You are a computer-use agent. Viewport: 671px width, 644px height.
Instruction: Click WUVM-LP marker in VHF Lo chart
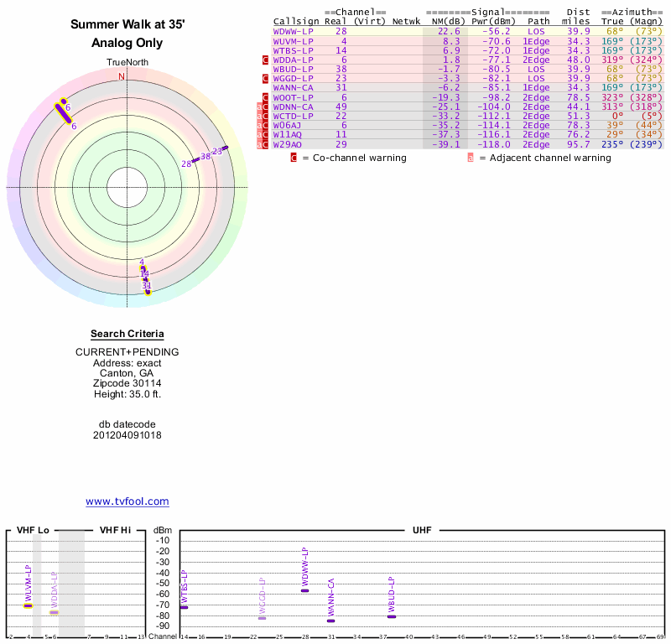(x=28, y=605)
